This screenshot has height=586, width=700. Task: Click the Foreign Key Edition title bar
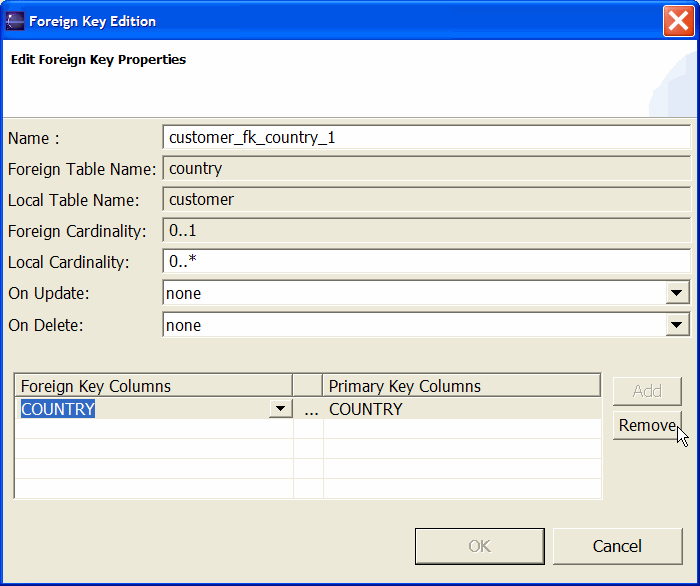click(330, 21)
